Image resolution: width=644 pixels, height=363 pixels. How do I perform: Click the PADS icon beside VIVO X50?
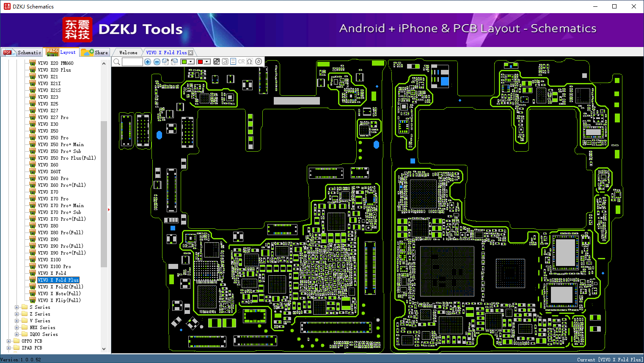[33, 131]
